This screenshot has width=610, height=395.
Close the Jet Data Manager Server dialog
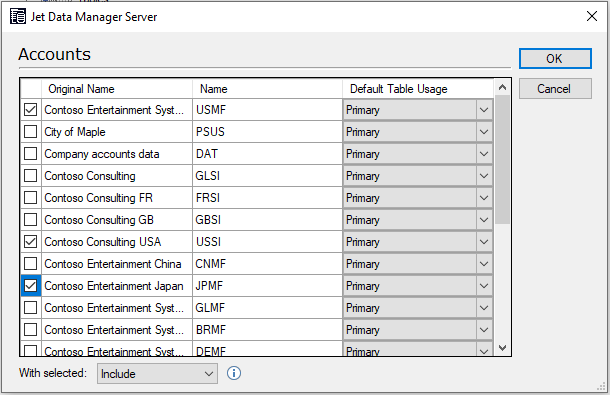(x=592, y=16)
